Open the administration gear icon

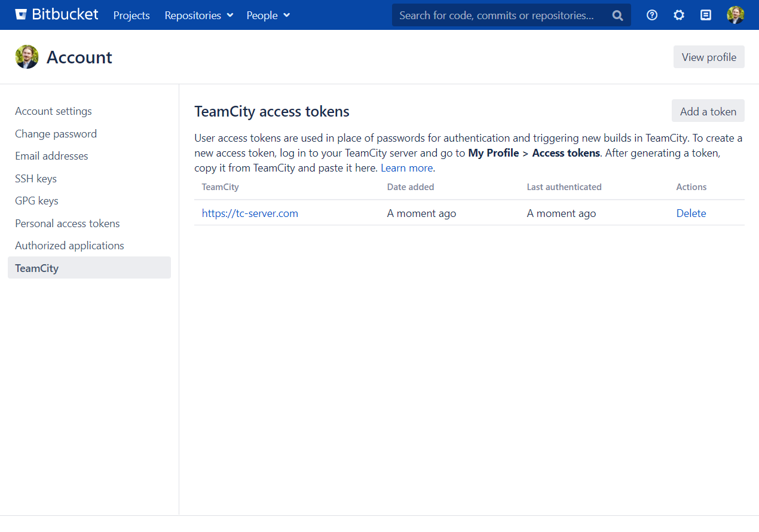679,15
